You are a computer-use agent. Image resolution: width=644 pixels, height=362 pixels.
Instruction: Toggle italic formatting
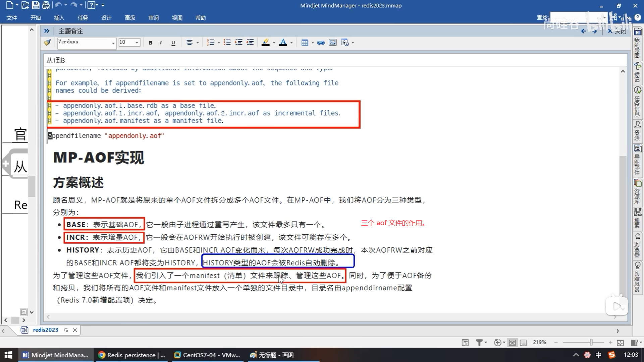[x=161, y=43]
